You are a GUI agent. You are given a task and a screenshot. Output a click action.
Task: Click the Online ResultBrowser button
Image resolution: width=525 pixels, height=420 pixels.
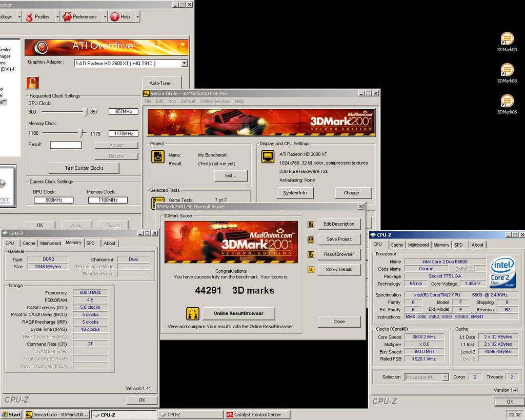(239, 313)
